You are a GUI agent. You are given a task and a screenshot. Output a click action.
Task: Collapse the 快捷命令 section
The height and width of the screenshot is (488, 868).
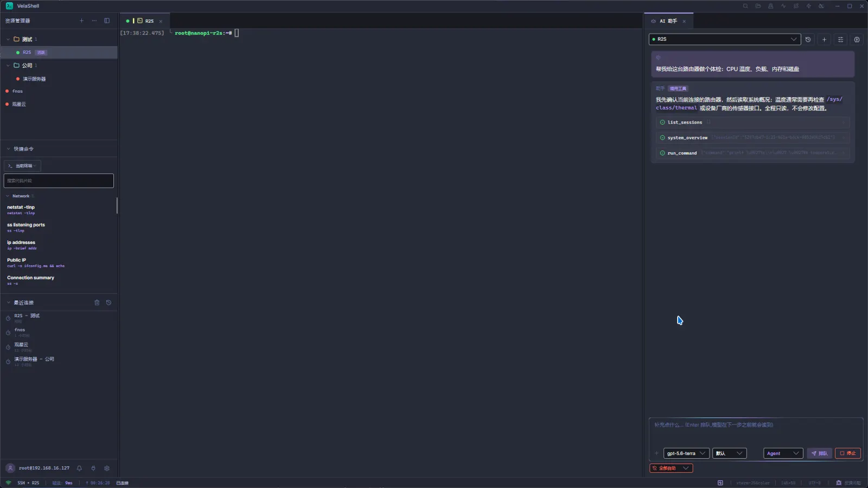(x=8, y=149)
